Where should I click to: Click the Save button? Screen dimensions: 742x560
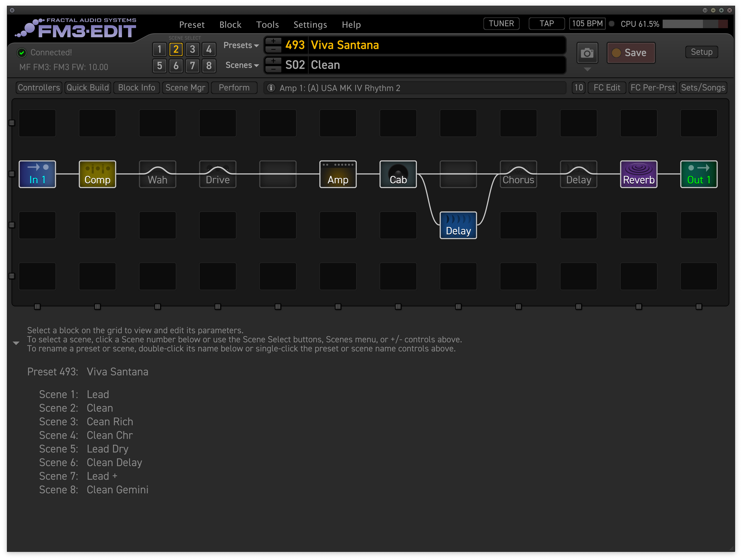[631, 53]
